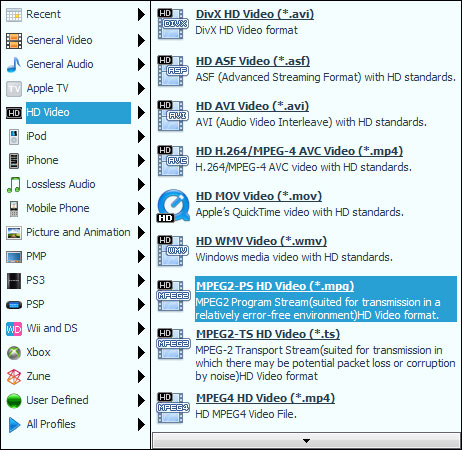
Task: Click the HD AVI format icon
Action: pos(173,116)
